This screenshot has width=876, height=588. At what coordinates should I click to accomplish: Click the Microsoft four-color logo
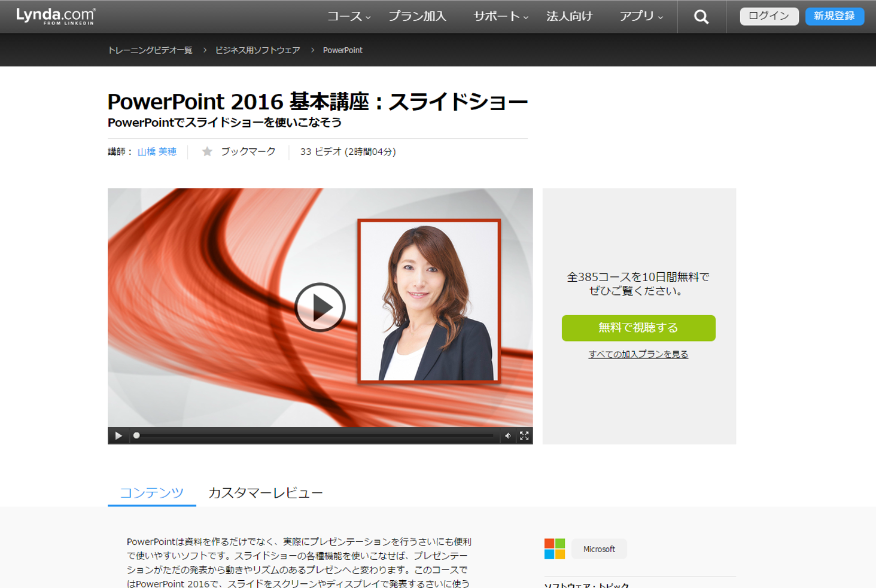pyautogui.click(x=555, y=549)
